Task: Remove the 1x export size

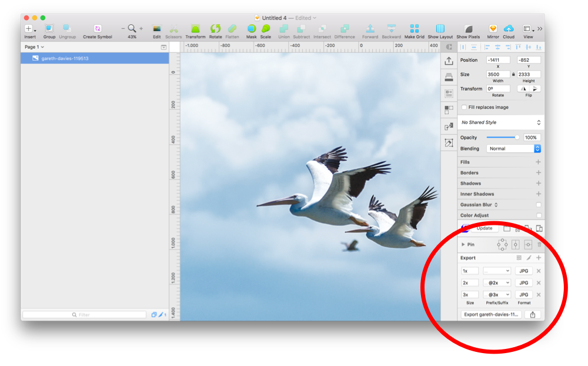Action: click(539, 271)
